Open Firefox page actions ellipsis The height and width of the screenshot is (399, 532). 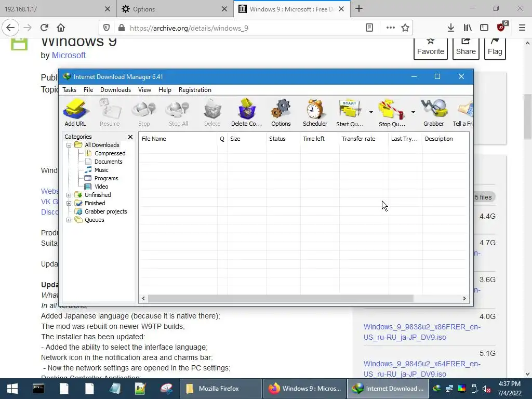point(391,28)
